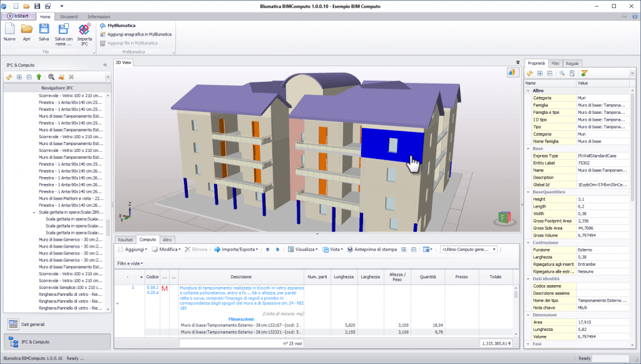
Task: Click the refresh icon in Proprietà toolbar
Action: (x=530, y=73)
